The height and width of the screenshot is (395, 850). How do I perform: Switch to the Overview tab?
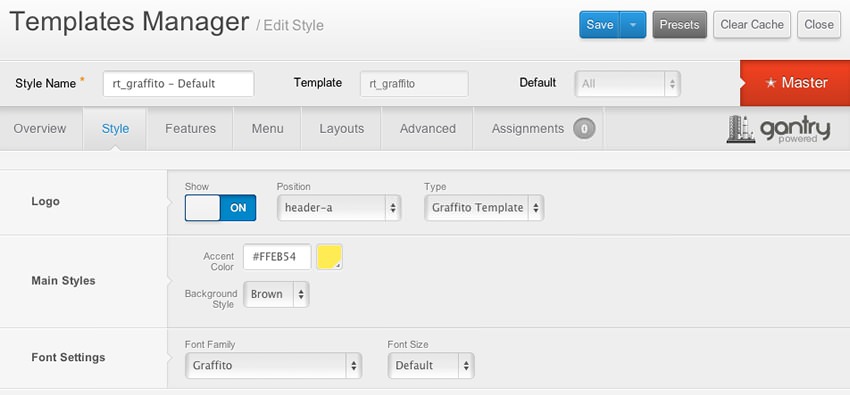[x=40, y=129]
